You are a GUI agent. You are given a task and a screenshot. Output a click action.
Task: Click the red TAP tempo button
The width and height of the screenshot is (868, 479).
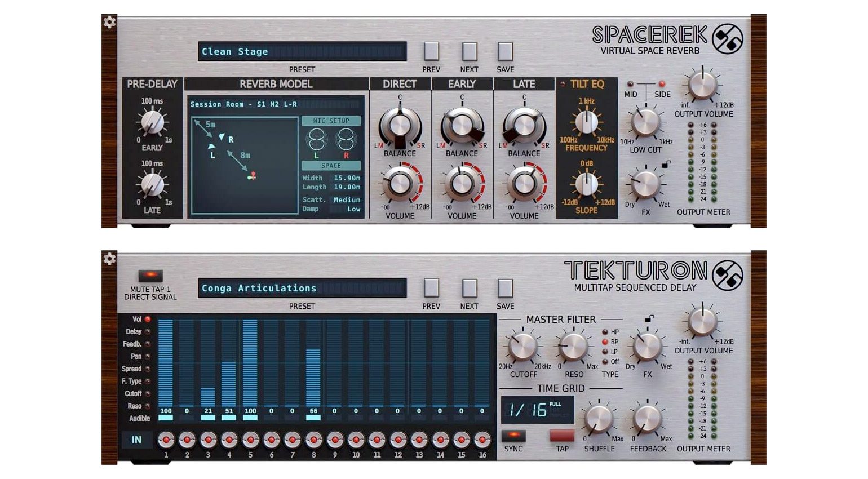coord(562,436)
